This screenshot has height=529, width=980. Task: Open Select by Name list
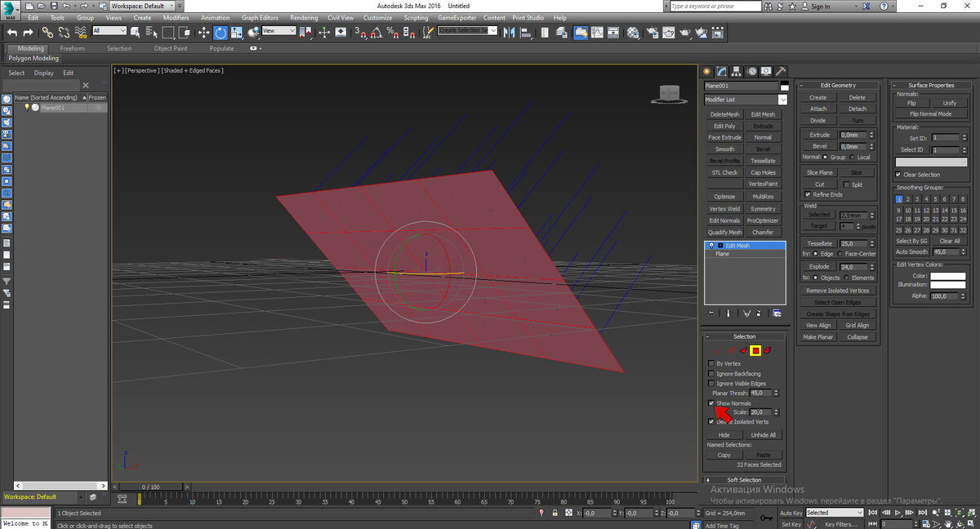click(x=152, y=33)
